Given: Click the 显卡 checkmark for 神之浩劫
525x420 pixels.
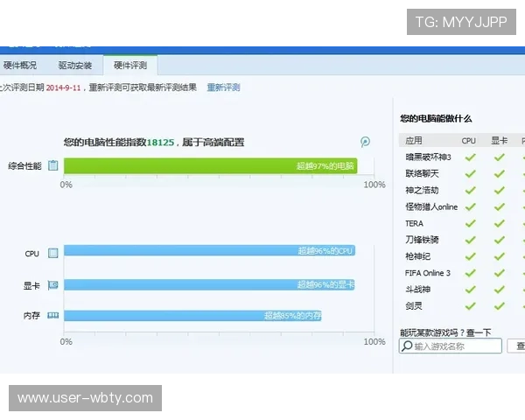Looking at the screenshot, I should click(x=500, y=190).
